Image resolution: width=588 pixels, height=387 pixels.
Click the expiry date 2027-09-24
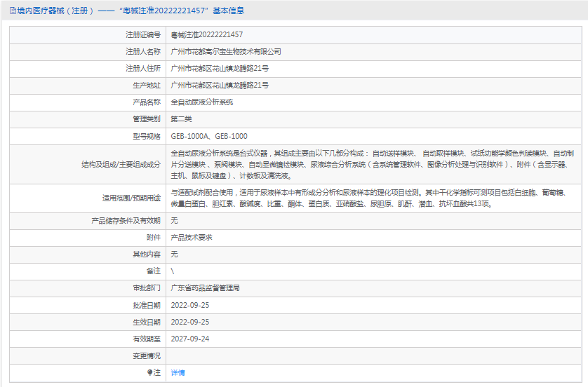tap(189, 339)
